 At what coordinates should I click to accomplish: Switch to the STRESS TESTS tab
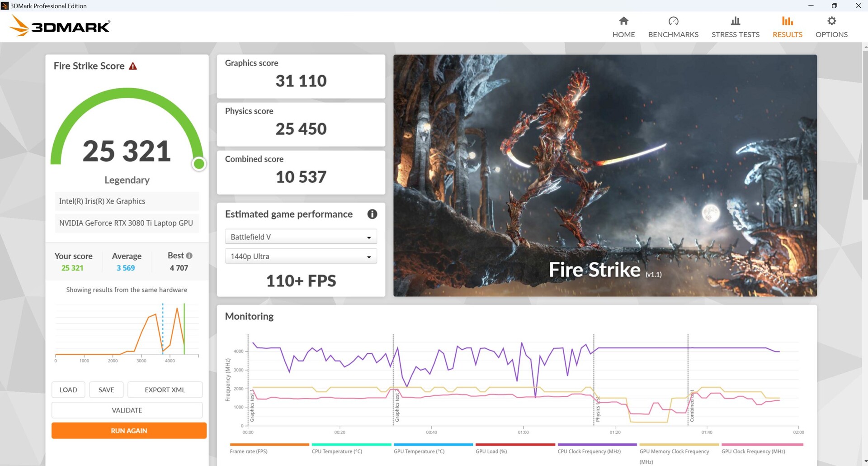(x=736, y=27)
